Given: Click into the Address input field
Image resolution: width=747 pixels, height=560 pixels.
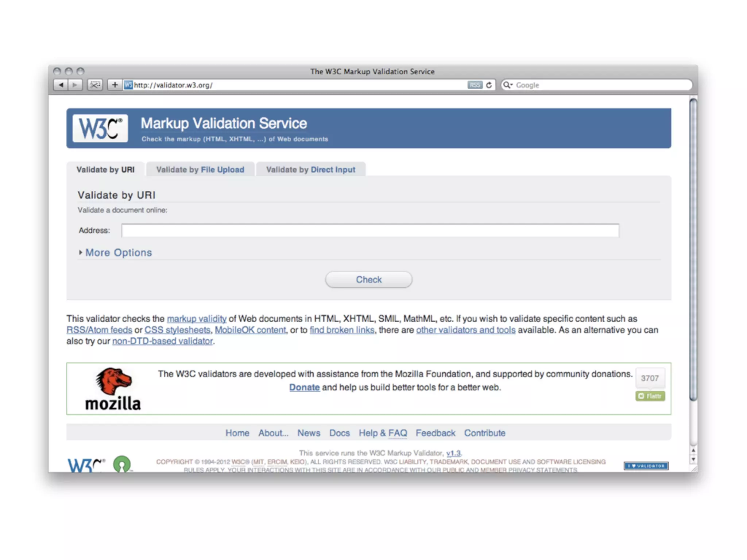Looking at the screenshot, I should click(370, 230).
